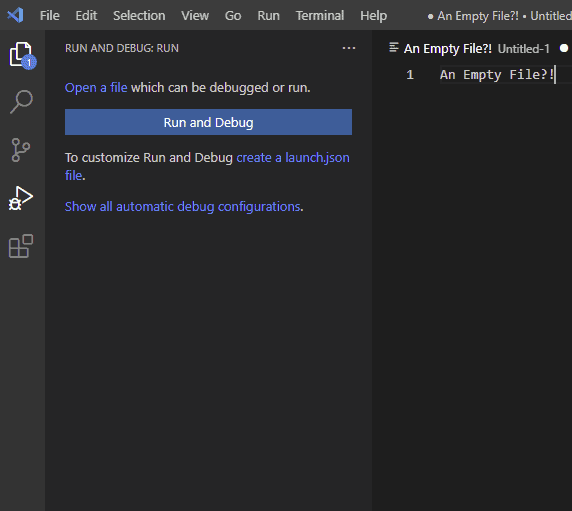
Task: Click the blue Run and Debug button
Action: coord(208,122)
